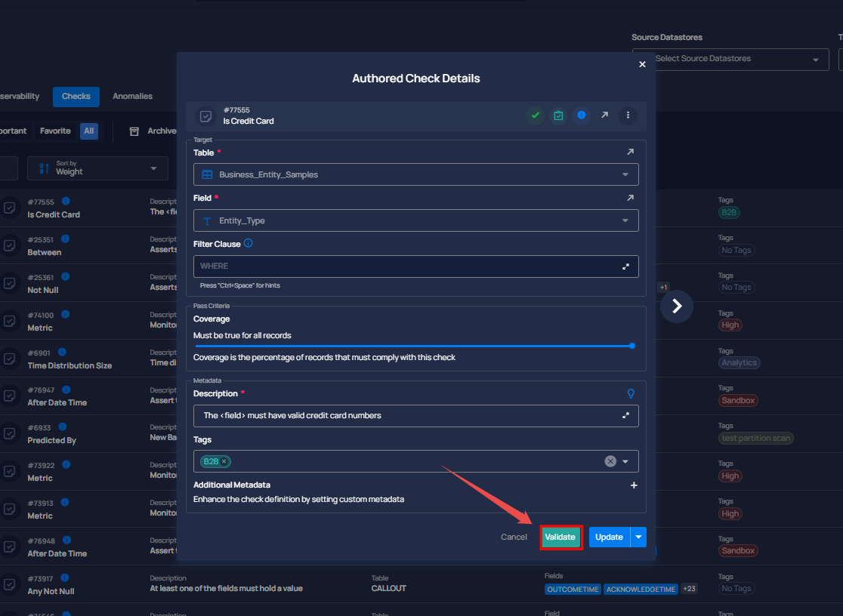Viewport: 843px width, 616px height.
Task: Remove the B2B tag chip
Action: point(224,461)
